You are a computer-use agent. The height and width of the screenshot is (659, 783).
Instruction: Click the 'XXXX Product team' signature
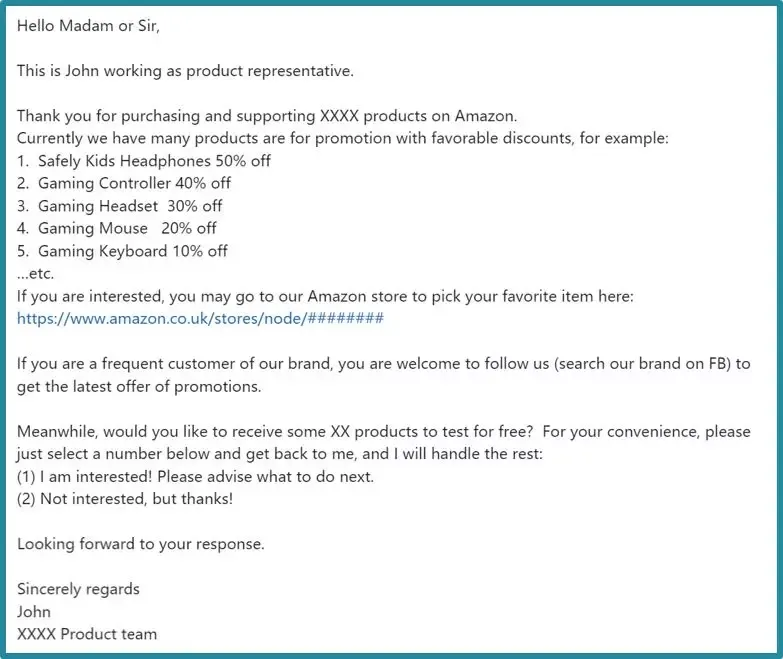(x=87, y=634)
